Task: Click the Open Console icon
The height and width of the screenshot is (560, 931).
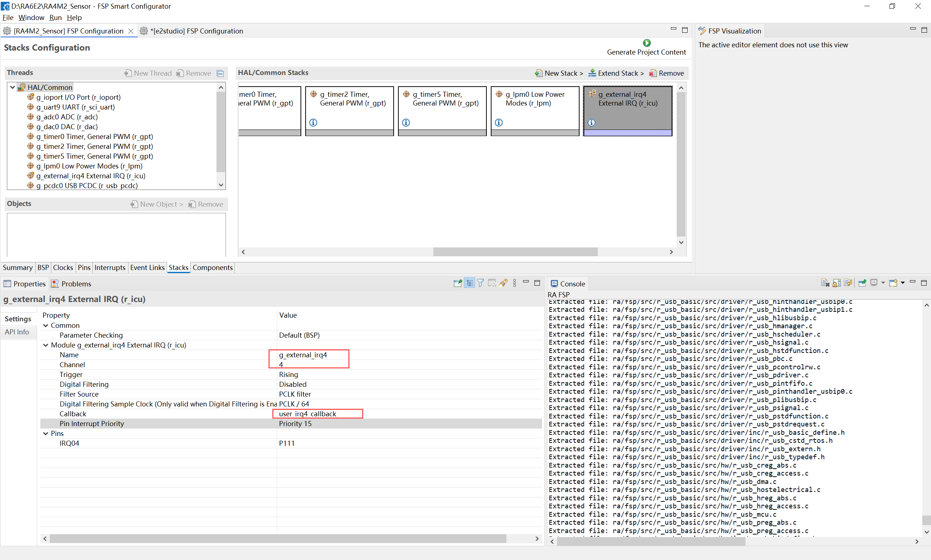Action: [x=893, y=283]
